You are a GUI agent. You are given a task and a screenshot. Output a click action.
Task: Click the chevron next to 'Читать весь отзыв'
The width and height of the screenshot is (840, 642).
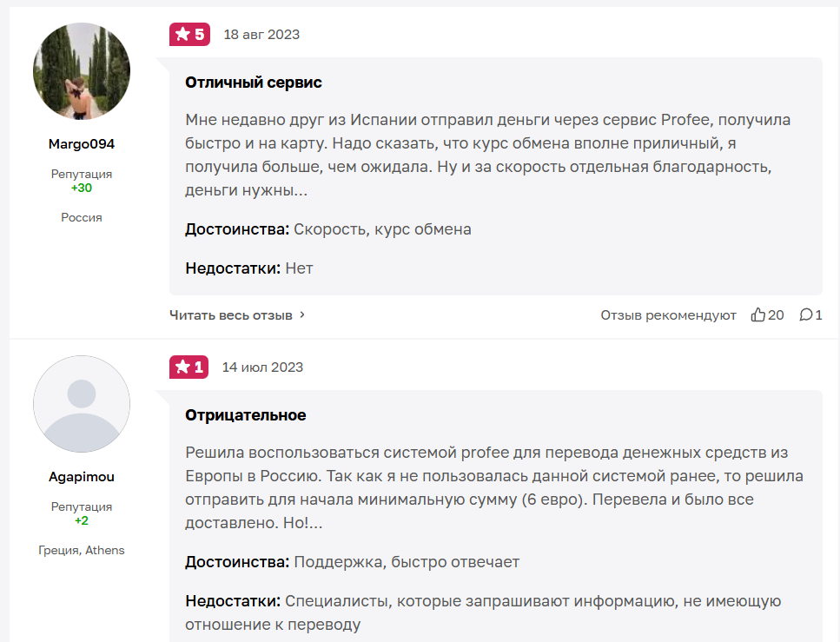pyautogui.click(x=302, y=315)
